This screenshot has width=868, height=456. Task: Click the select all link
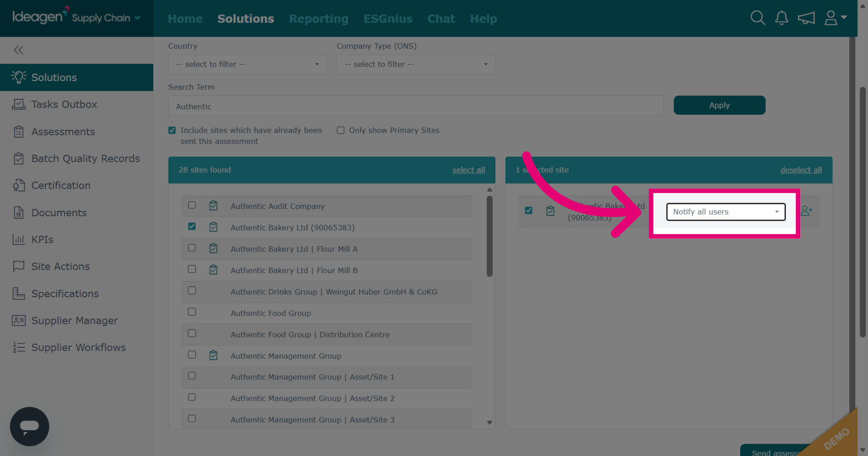(x=468, y=170)
